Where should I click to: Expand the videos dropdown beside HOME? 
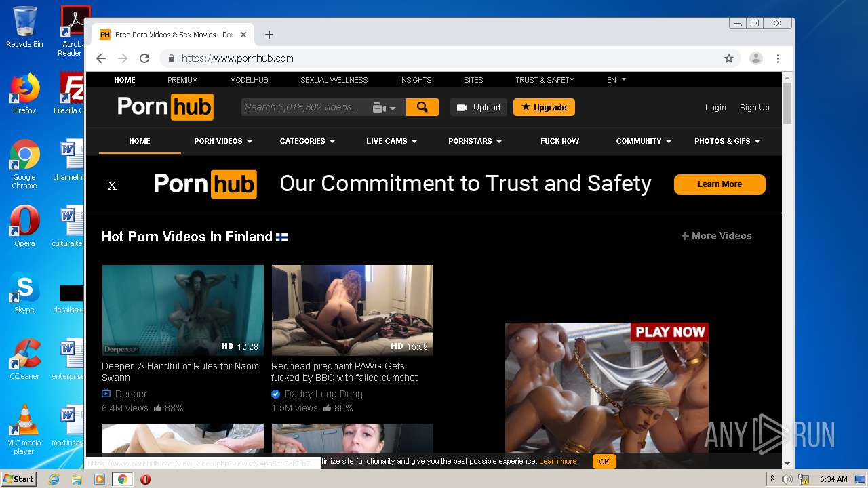tap(223, 141)
